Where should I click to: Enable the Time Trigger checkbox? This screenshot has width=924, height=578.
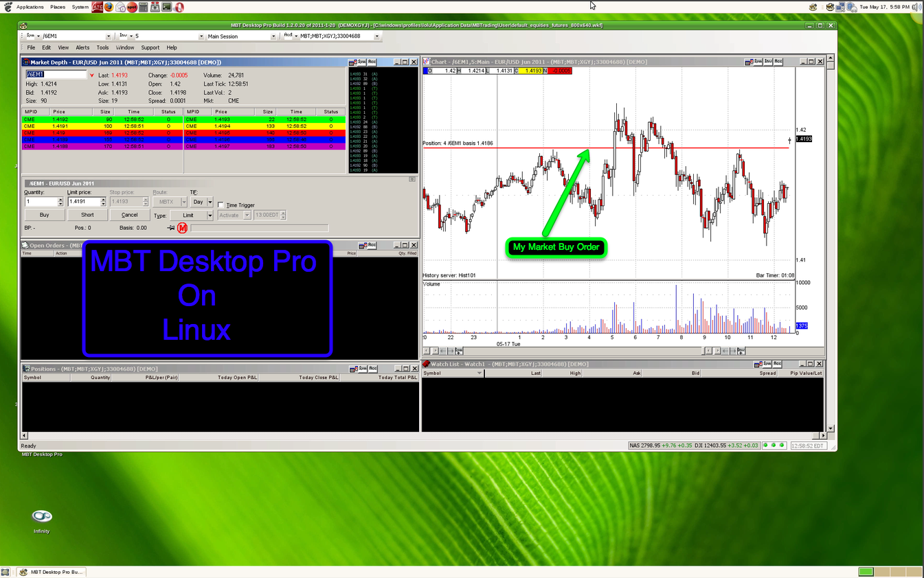click(221, 205)
